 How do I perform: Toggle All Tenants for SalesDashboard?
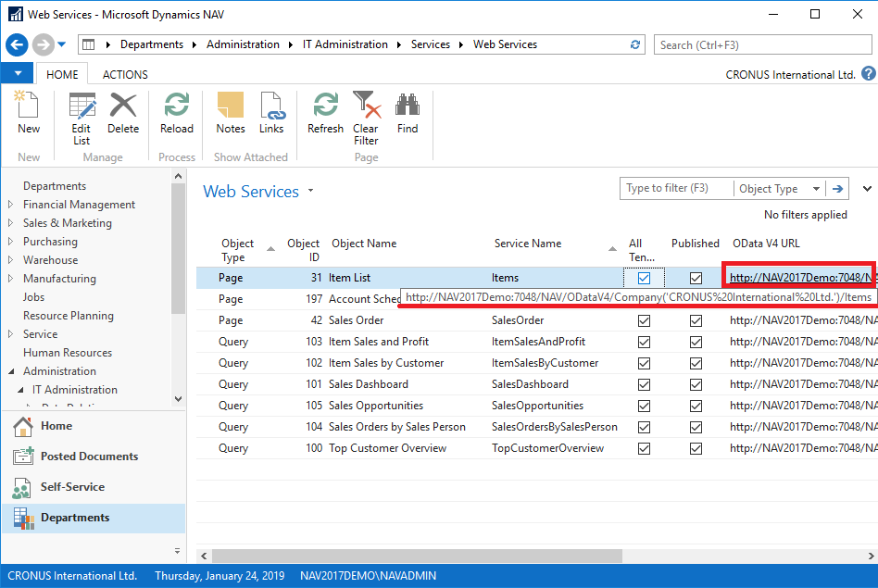coord(644,384)
